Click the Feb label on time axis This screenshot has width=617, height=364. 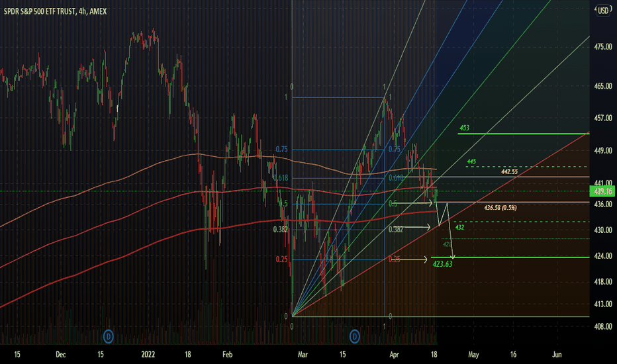point(228,355)
